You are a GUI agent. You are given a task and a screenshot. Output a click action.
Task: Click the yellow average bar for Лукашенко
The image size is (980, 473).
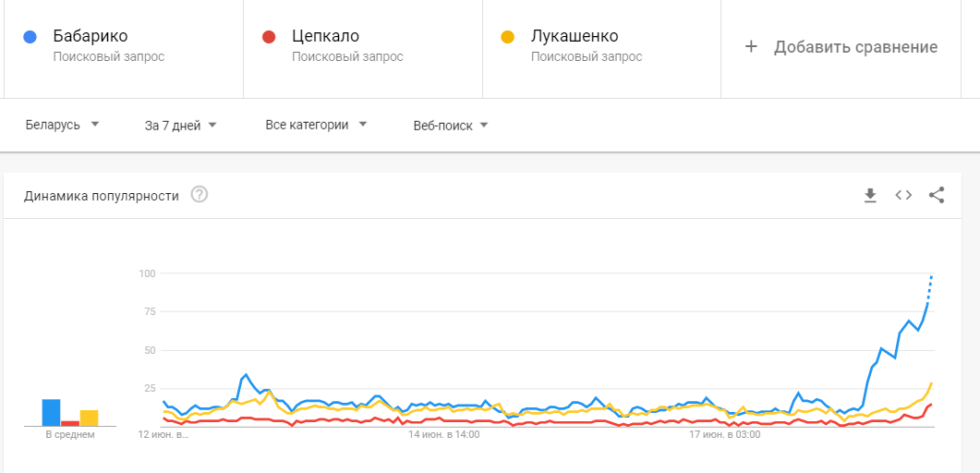click(89, 418)
